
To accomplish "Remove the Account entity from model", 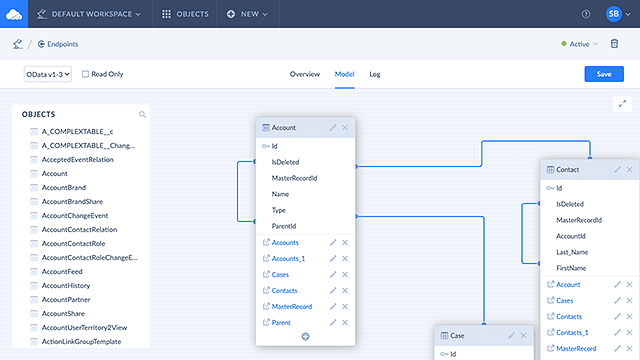I will click(345, 128).
